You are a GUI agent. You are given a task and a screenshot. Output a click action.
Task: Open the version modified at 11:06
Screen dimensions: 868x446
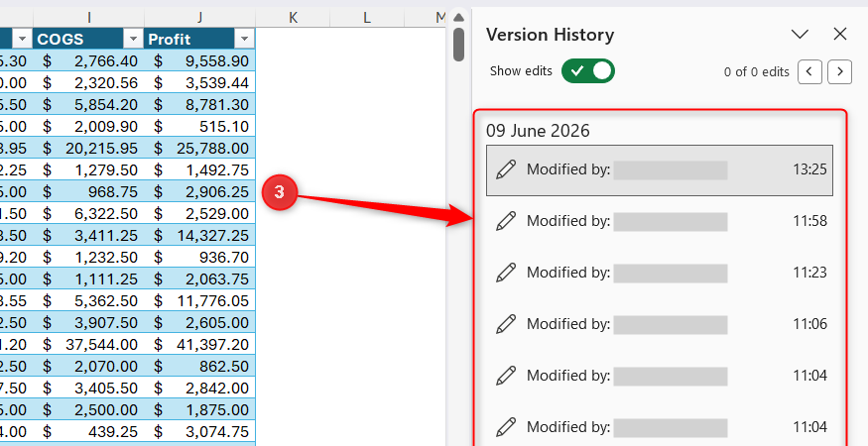[660, 324]
